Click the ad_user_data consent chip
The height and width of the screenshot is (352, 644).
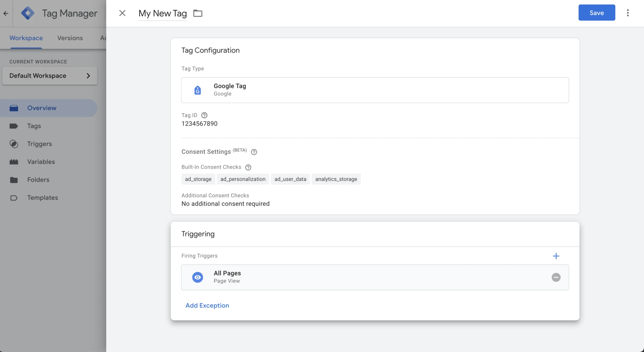(290, 179)
